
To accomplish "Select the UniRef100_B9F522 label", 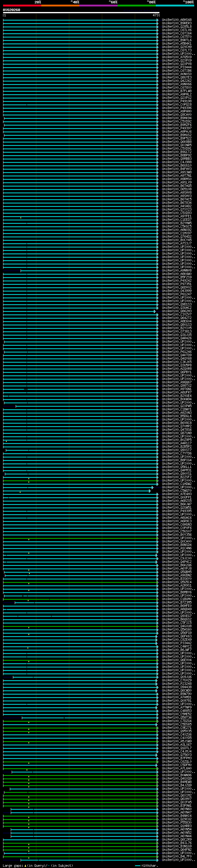I will coord(177,139).
